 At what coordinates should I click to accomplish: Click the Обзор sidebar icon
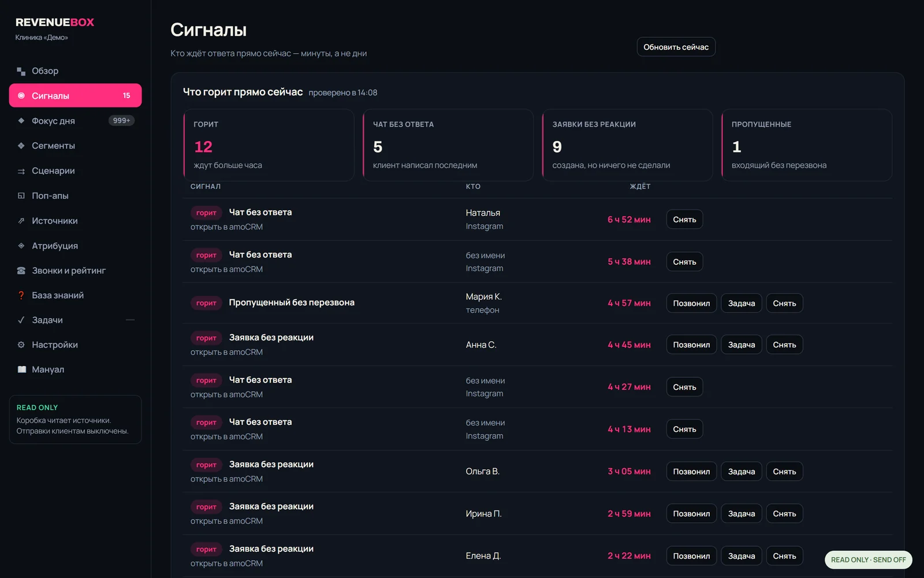pyautogui.click(x=21, y=71)
